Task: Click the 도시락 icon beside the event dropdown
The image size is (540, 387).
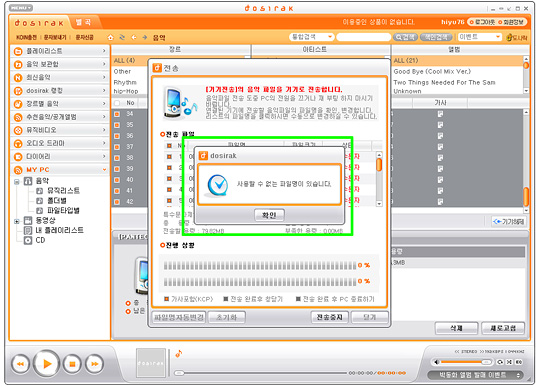Action: point(517,37)
